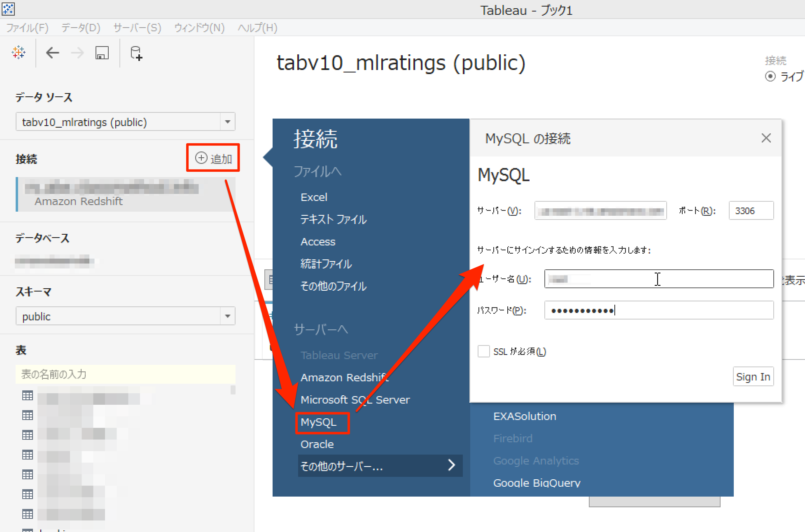
Task: Click the table name search field
Action: pos(124,374)
